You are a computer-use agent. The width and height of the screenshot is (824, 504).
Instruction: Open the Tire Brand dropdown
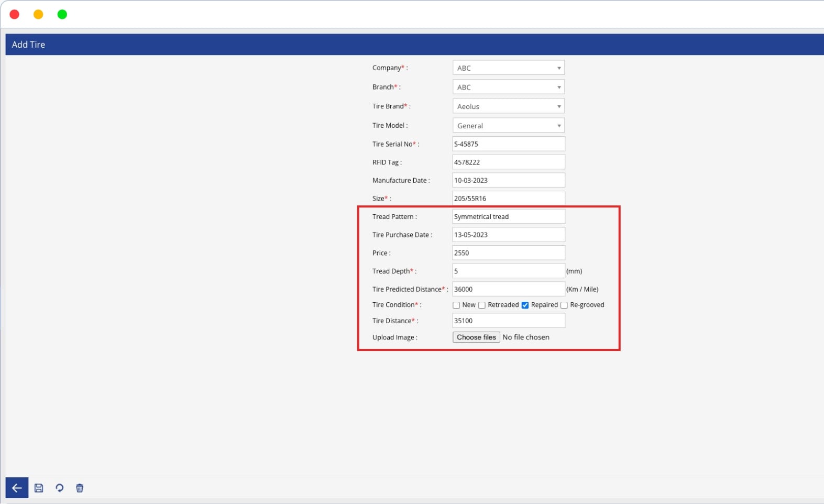click(508, 106)
